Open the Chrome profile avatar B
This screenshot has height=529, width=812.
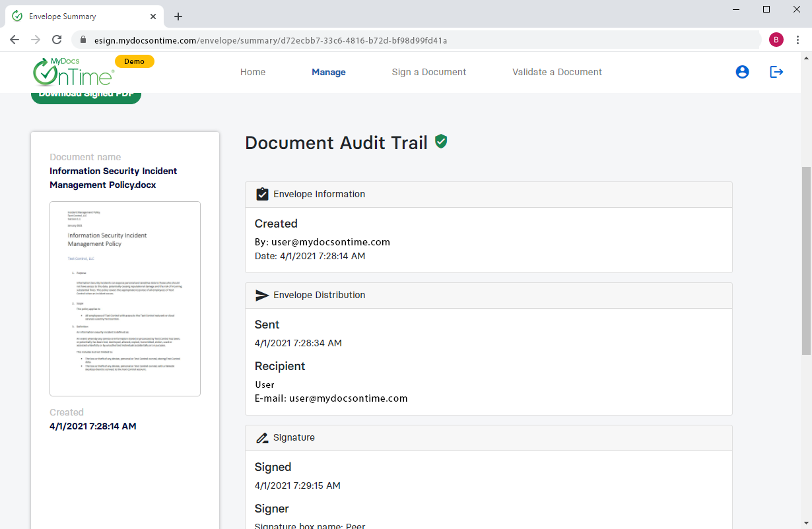[x=776, y=40]
